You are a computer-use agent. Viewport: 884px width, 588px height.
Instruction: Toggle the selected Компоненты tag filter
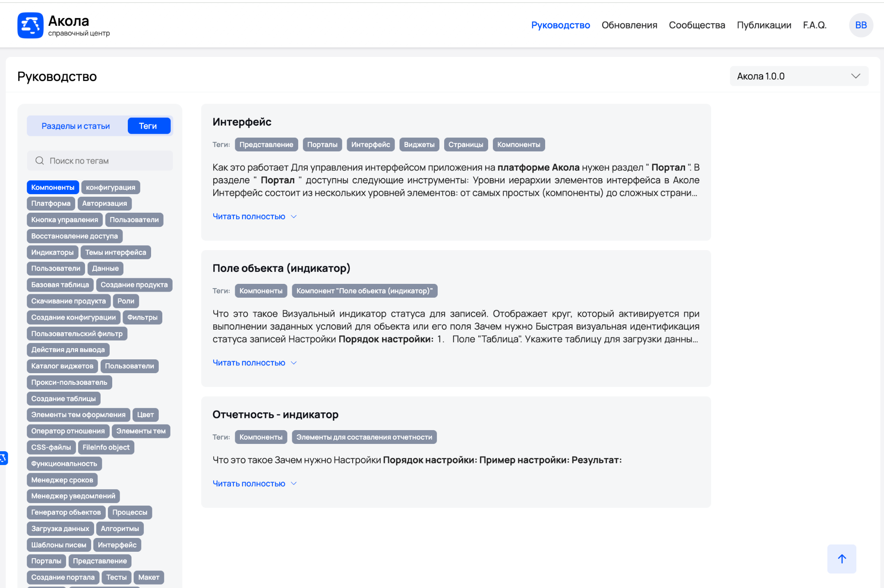53,187
